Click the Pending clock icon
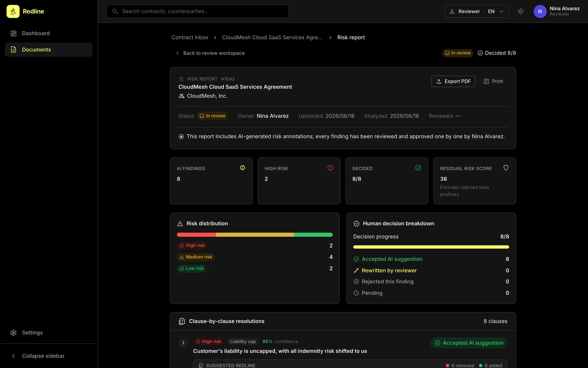The image size is (588, 368). (356, 293)
